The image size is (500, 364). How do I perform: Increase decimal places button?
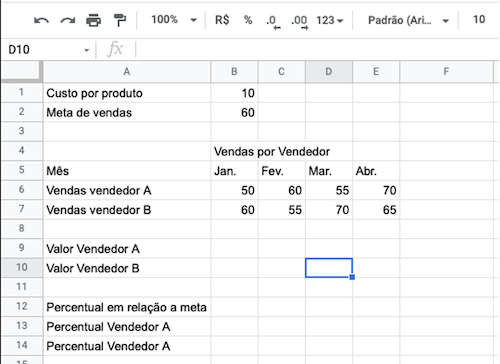[299, 22]
